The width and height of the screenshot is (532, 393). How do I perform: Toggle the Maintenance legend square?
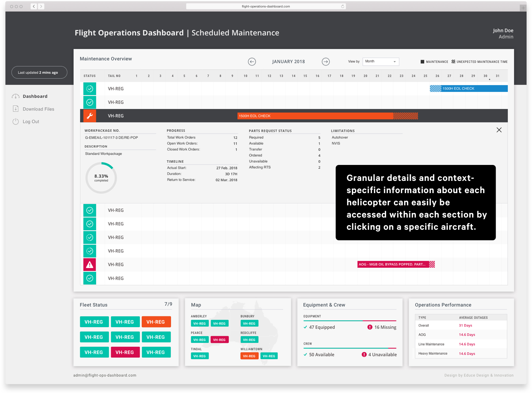tap(422, 62)
